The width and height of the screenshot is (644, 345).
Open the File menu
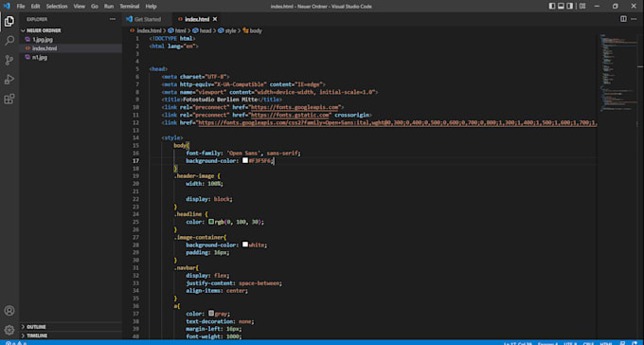click(x=21, y=7)
